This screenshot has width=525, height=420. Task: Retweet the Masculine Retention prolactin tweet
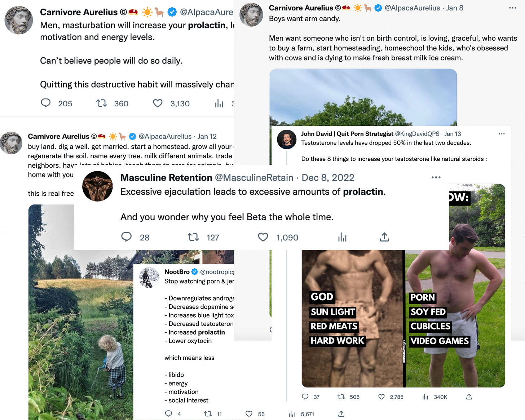[193, 237]
